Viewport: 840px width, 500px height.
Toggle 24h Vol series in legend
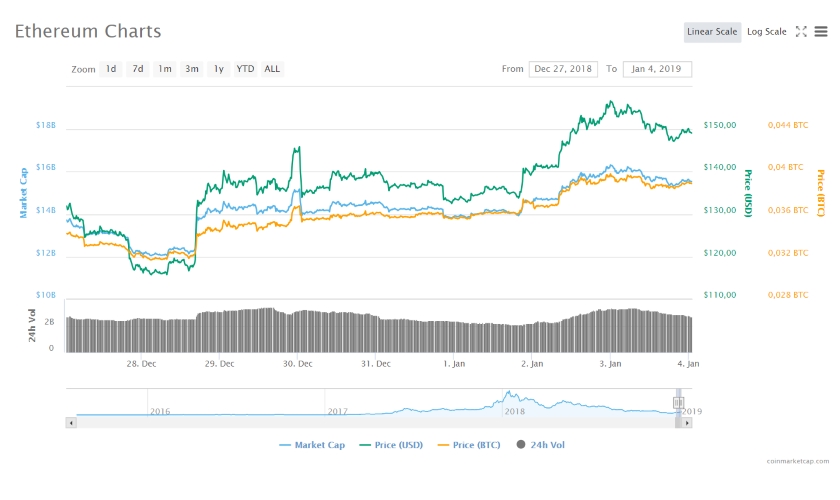pos(541,445)
